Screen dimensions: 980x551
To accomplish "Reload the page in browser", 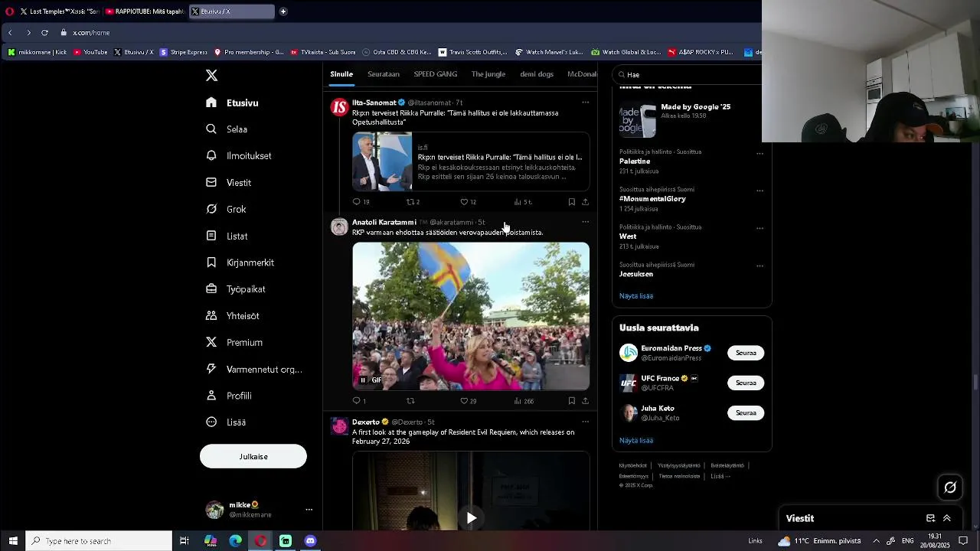I will (x=44, y=33).
